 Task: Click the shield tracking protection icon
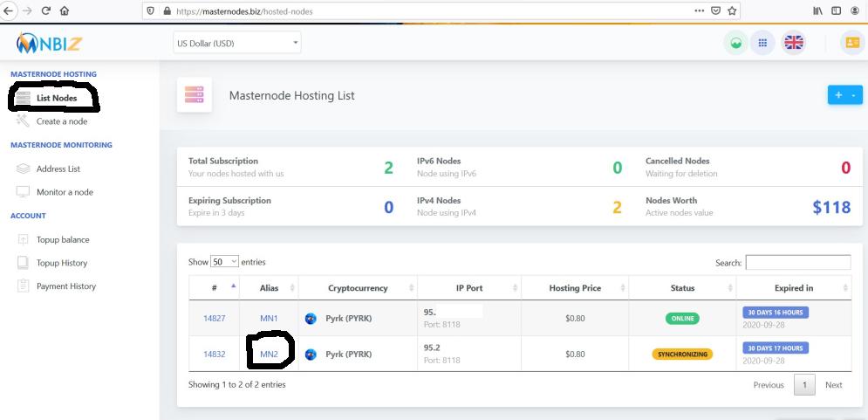150,10
